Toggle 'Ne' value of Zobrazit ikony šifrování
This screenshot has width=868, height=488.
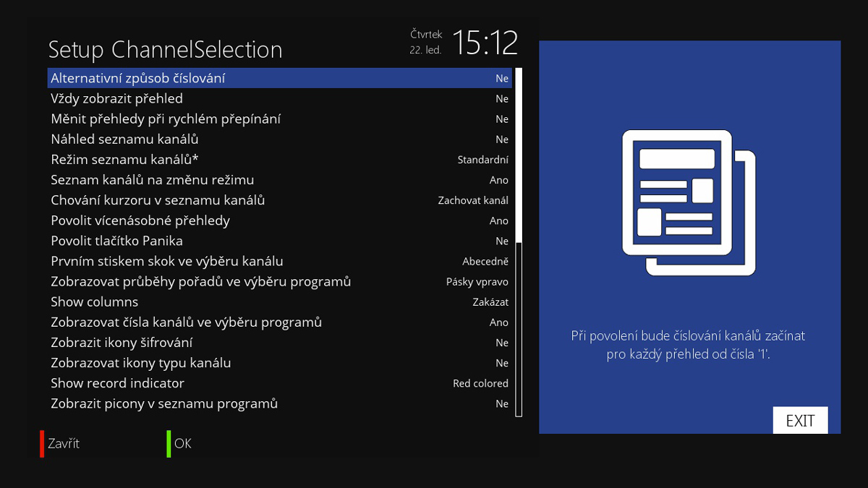click(502, 343)
